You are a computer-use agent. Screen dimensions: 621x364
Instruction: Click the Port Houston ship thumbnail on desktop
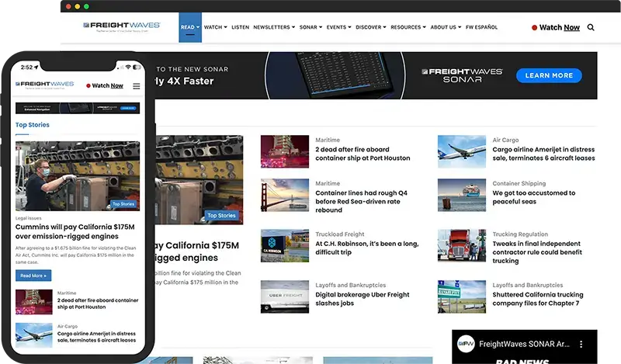point(285,151)
